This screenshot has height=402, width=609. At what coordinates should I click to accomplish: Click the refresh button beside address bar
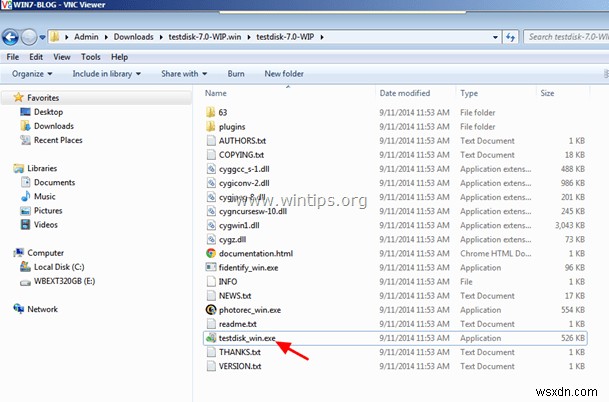(510, 37)
